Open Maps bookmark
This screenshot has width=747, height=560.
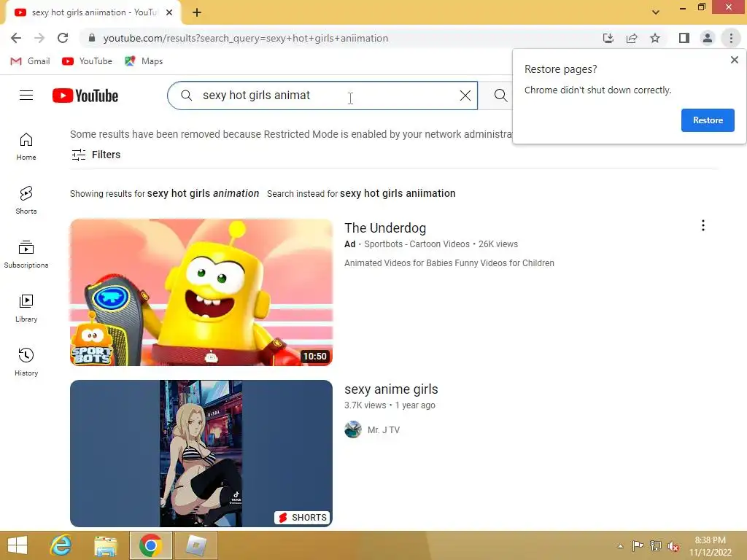(144, 61)
